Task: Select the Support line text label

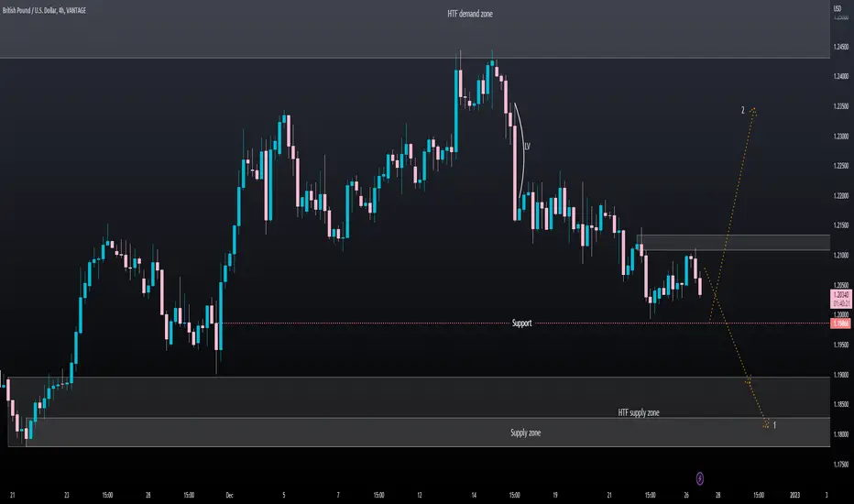Action: pos(521,323)
